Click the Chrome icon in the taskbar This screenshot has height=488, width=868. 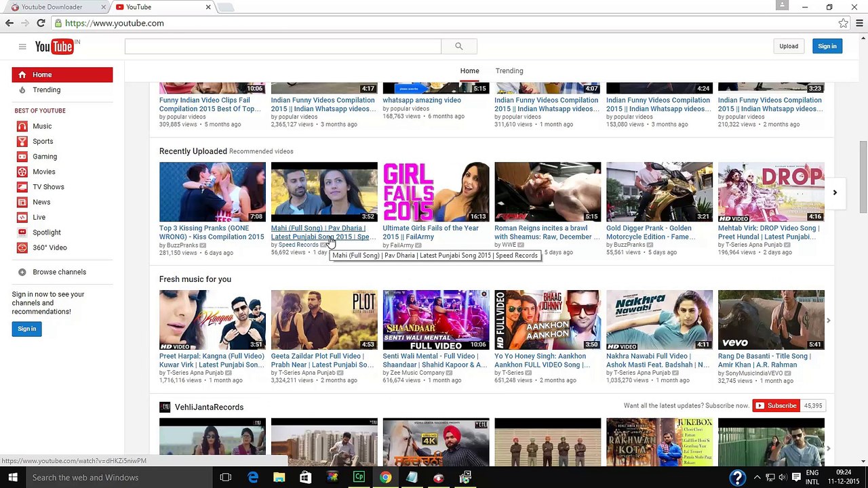pos(385,477)
